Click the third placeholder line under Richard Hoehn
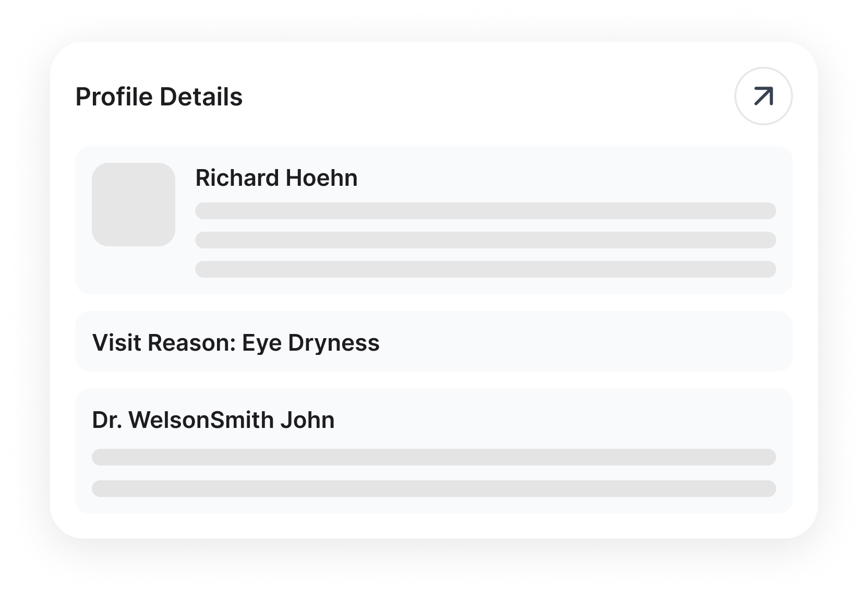The image size is (868, 597). coord(485,269)
